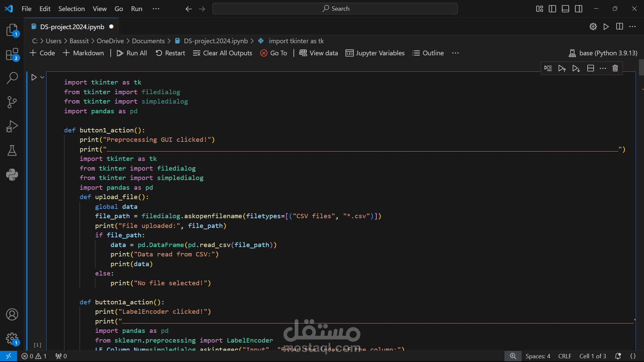
Task: Open the Run and Debug view
Action: click(12, 126)
